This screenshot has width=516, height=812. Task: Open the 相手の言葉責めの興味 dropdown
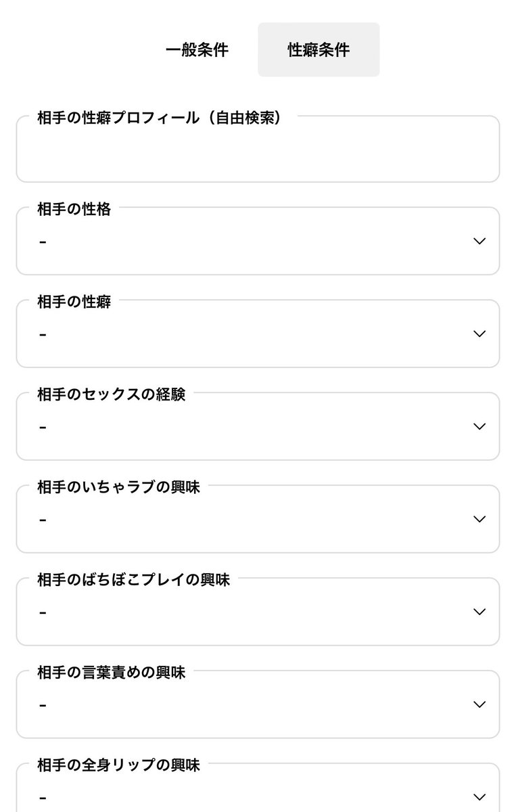click(x=258, y=704)
